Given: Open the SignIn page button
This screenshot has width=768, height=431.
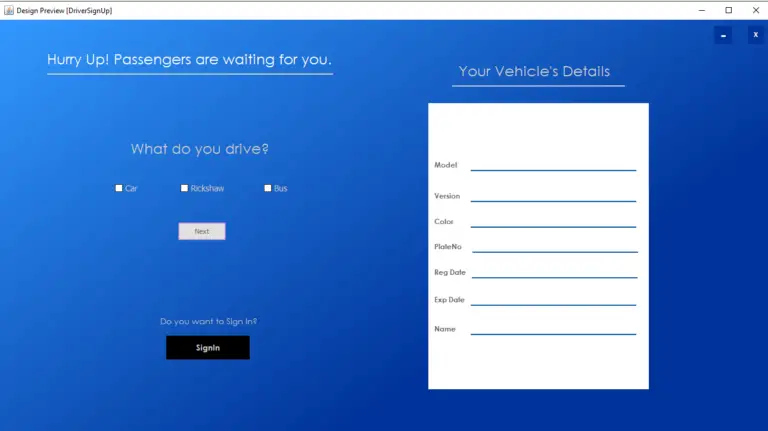Looking at the screenshot, I should coord(208,348).
